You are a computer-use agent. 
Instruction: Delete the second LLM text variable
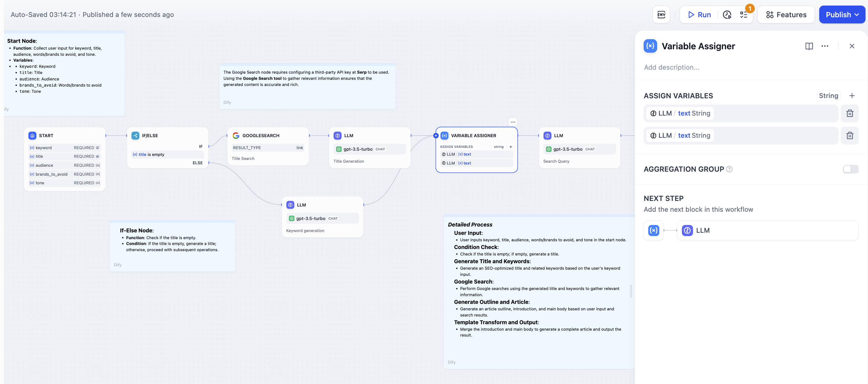849,136
